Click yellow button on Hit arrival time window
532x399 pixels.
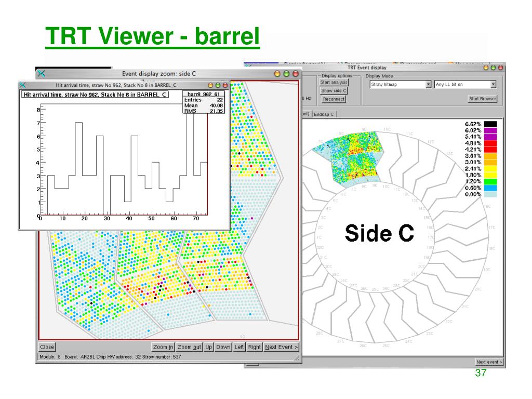pyautogui.click(x=210, y=85)
